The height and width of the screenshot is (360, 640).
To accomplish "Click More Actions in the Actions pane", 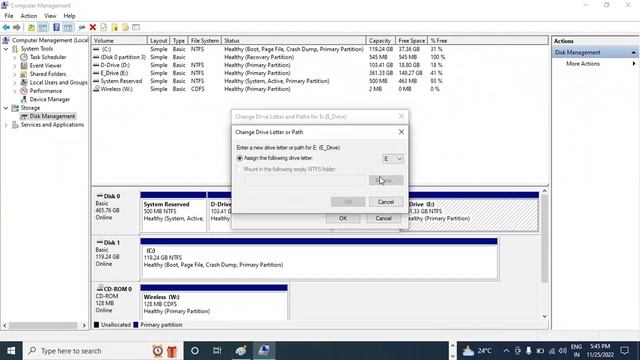I will (583, 64).
